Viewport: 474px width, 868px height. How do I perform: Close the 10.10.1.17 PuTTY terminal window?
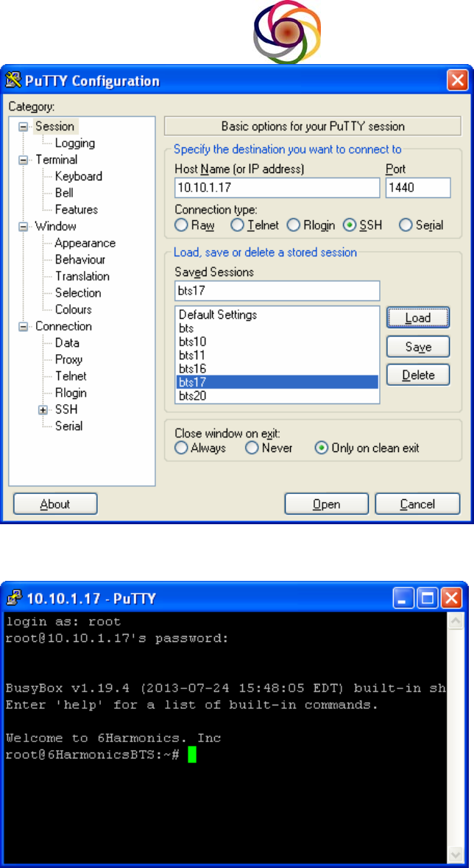click(x=452, y=598)
